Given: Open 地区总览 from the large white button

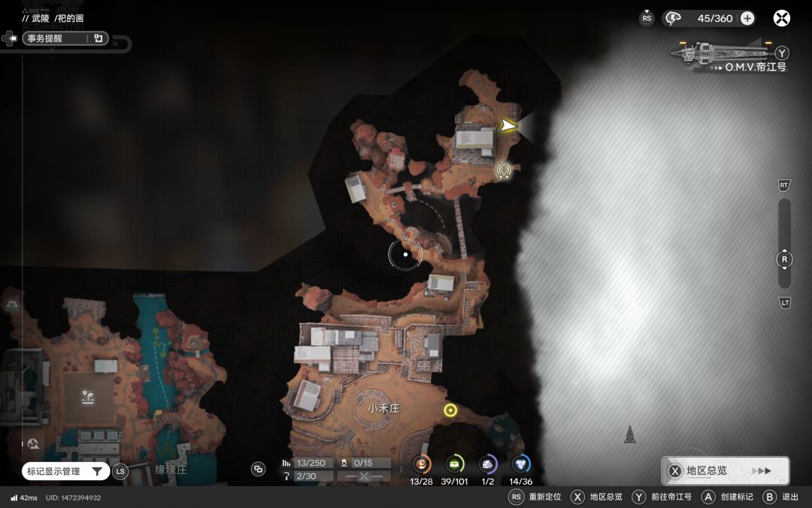Looking at the screenshot, I should click(726, 470).
